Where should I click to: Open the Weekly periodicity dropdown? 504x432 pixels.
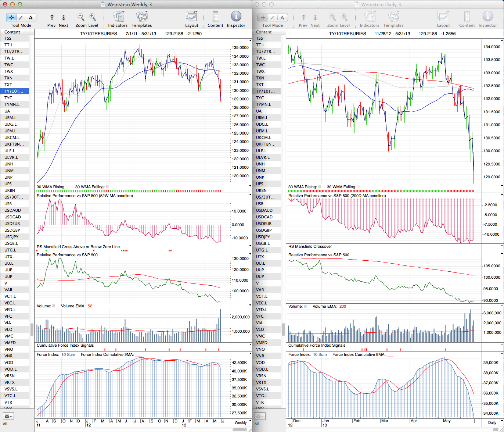tap(241, 422)
